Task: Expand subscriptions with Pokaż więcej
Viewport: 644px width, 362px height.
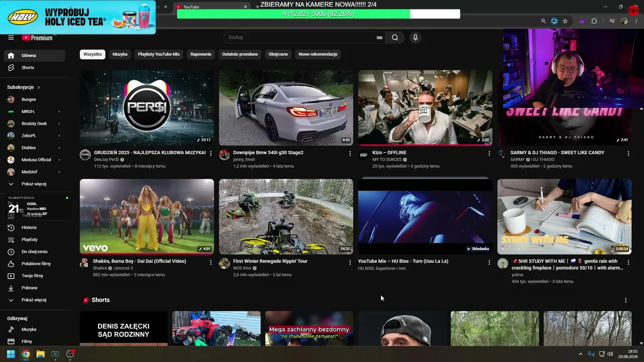Action: (33, 184)
